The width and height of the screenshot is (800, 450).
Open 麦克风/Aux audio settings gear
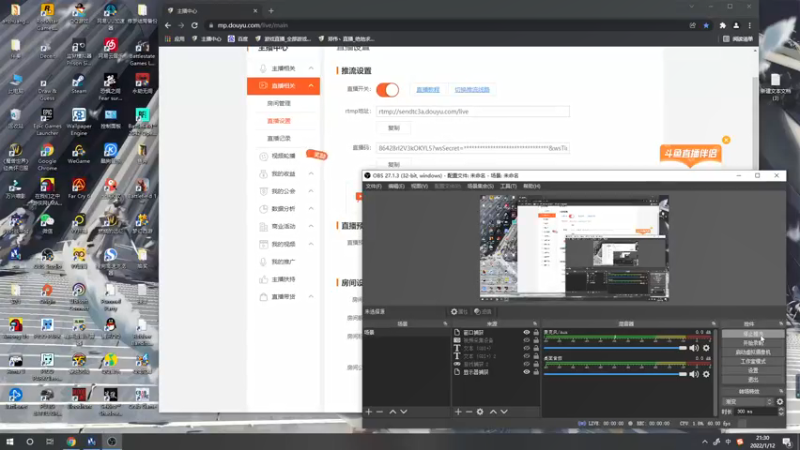click(706, 348)
